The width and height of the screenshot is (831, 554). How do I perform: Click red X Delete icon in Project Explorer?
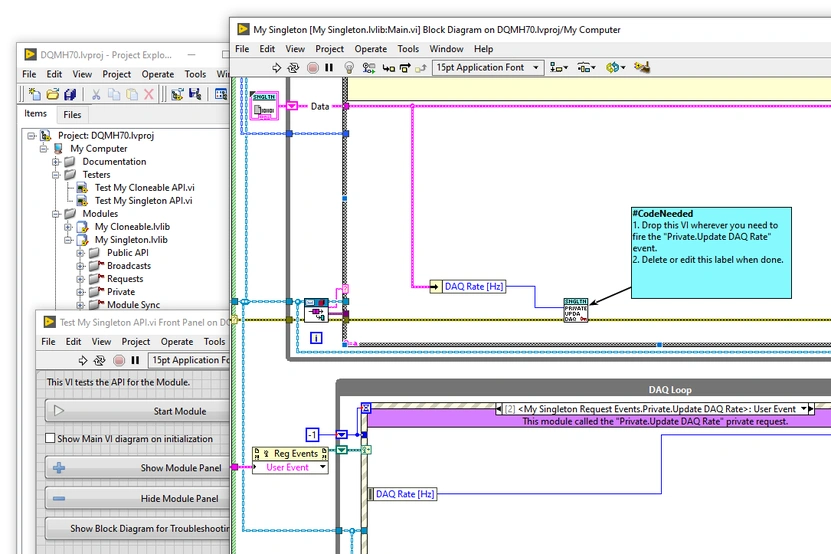(149, 94)
